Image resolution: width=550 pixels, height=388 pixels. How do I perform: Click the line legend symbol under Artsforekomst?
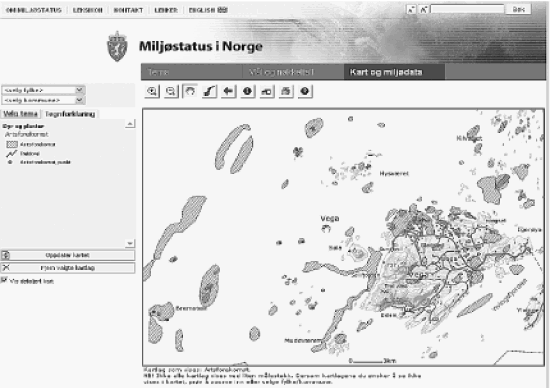click(x=12, y=153)
